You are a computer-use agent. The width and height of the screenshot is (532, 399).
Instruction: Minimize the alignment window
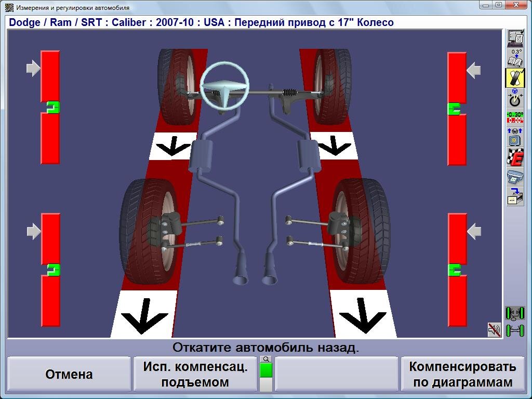pos(486,5)
